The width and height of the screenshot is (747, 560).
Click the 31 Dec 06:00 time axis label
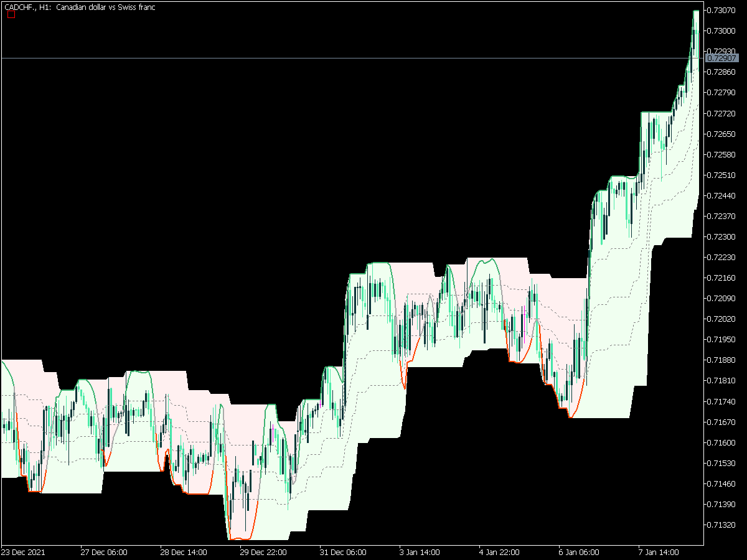click(343, 552)
